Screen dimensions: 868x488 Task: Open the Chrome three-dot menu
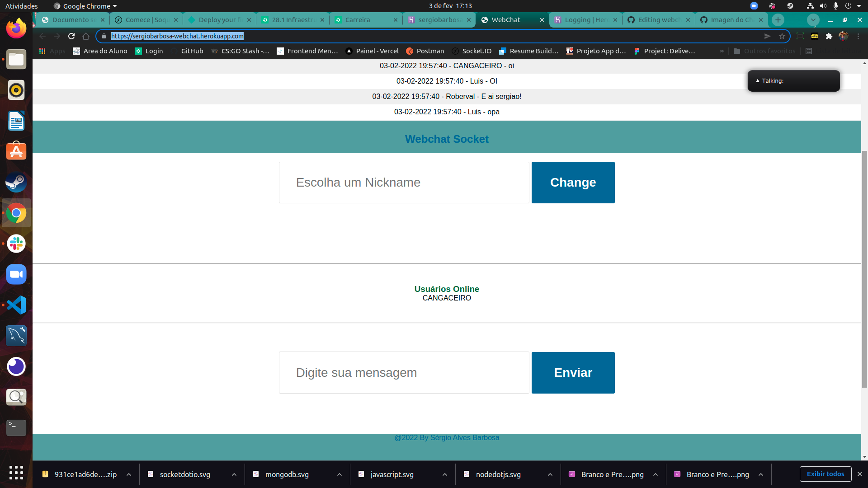(858, 36)
